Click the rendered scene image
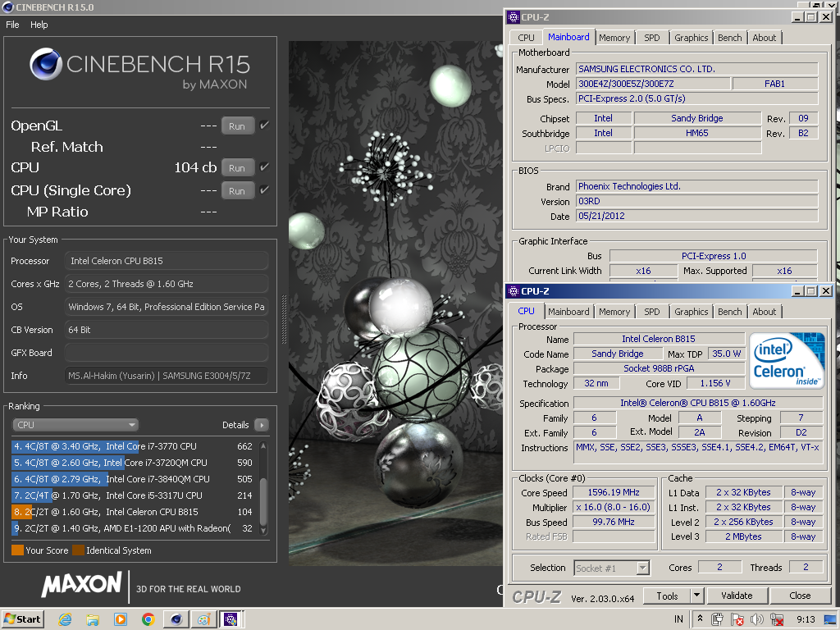The height and width of the screenshot is (630, 840). click(x=395, y=304)
